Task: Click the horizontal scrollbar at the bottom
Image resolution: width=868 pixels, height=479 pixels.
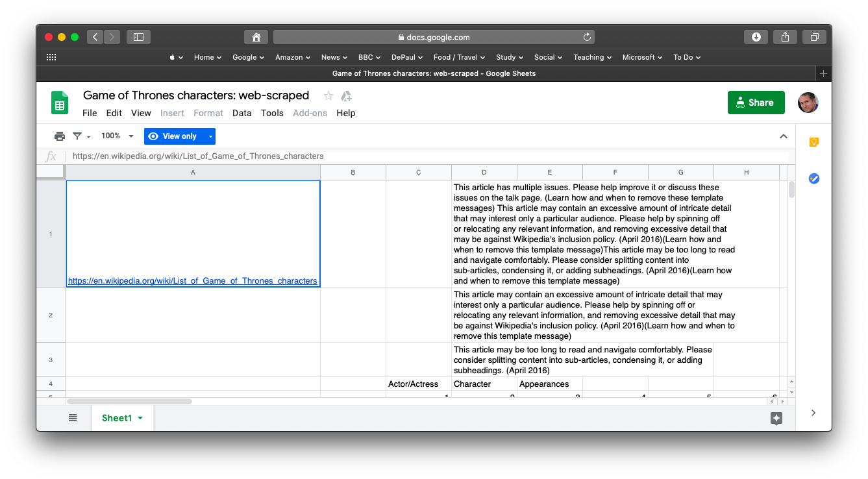Action: [129, 401]
